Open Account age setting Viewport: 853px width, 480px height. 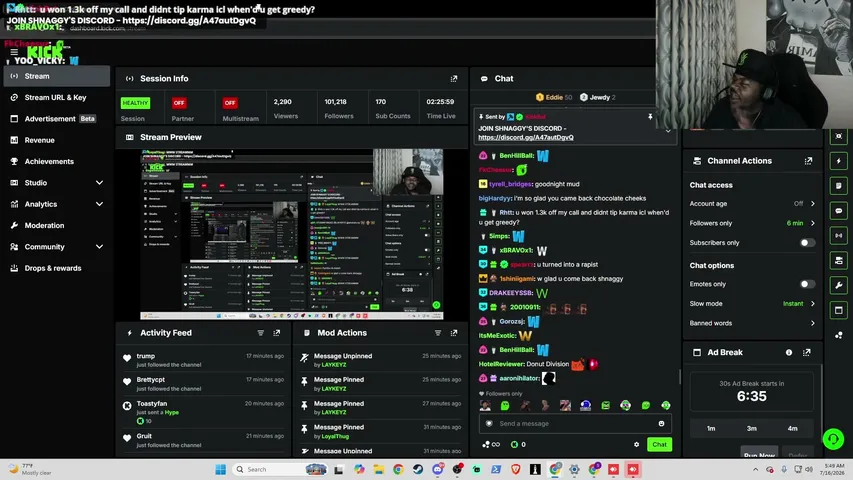tap(752, 204)
